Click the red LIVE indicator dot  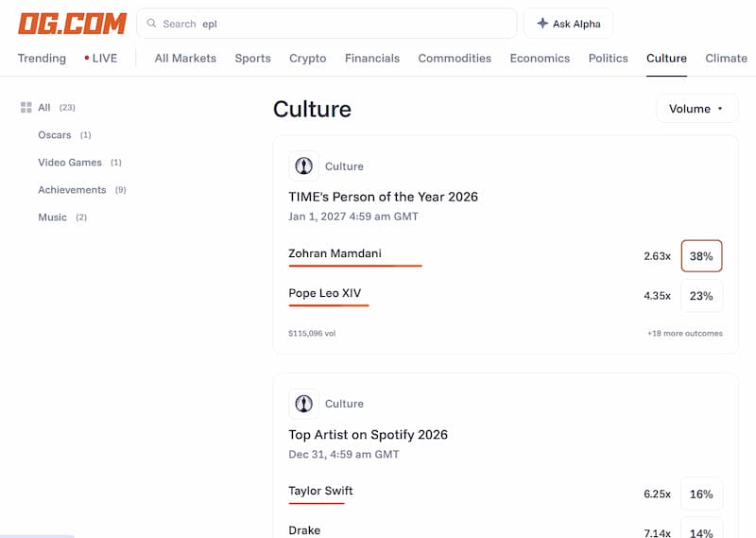[x=87, y=58]
